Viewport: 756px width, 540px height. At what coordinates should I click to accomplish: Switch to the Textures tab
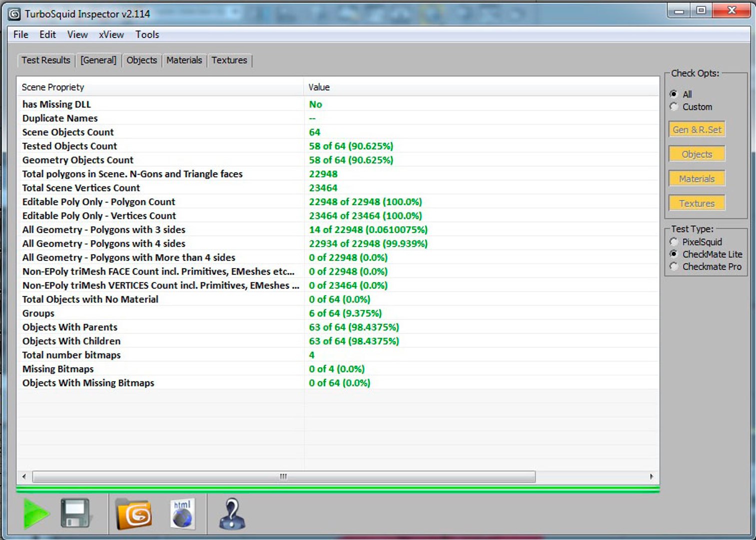click(229, 60)
